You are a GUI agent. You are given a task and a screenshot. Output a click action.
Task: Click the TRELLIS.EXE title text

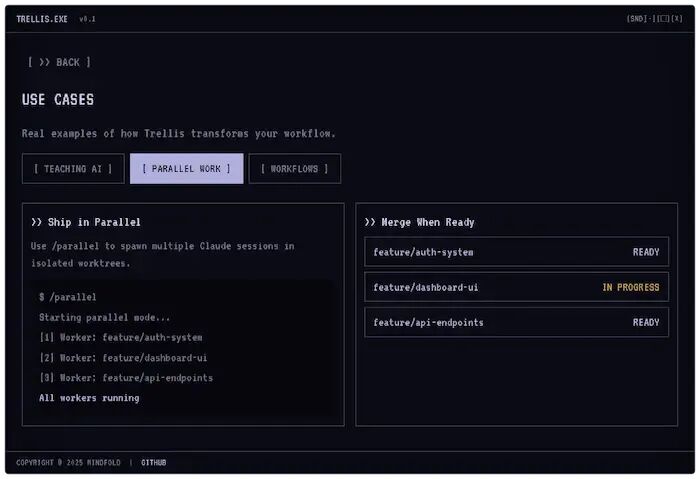[42, 19]
